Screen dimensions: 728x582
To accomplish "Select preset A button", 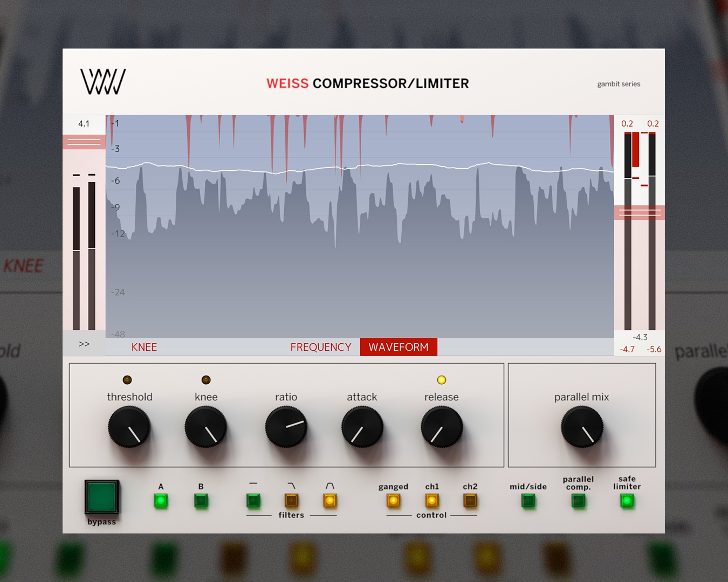I will coord(161,501).
